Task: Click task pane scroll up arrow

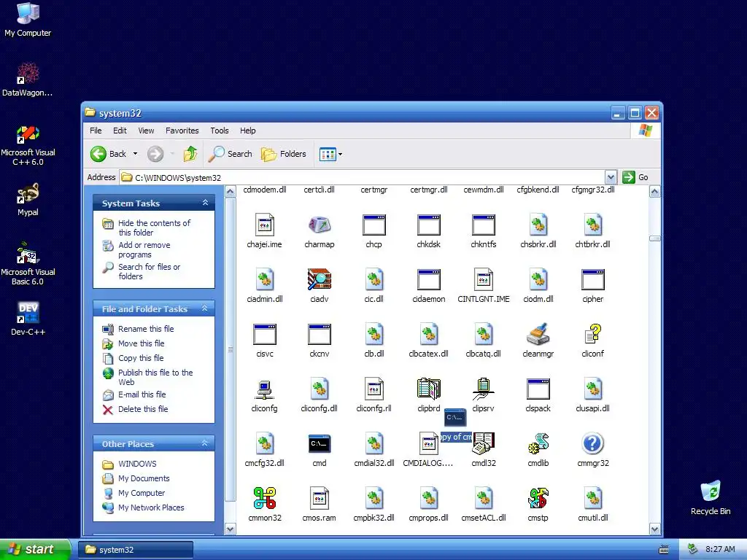Action: 230,192
